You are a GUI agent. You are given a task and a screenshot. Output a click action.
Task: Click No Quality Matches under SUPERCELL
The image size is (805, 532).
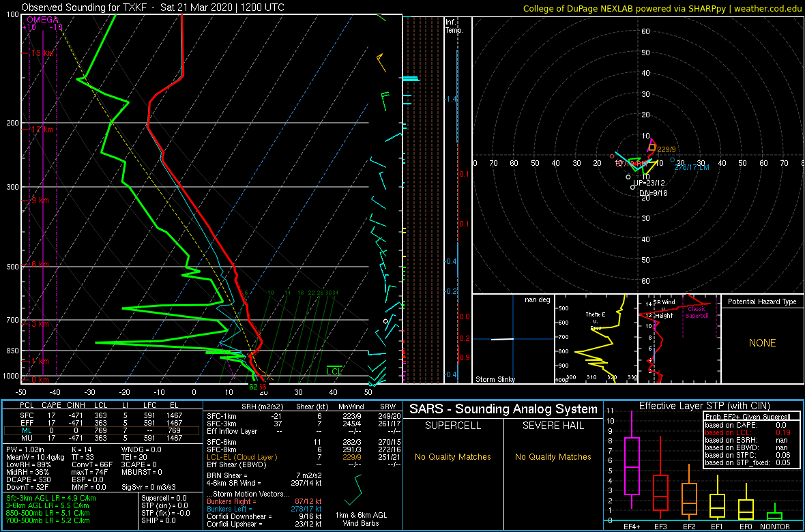click(x=453, y=456)
